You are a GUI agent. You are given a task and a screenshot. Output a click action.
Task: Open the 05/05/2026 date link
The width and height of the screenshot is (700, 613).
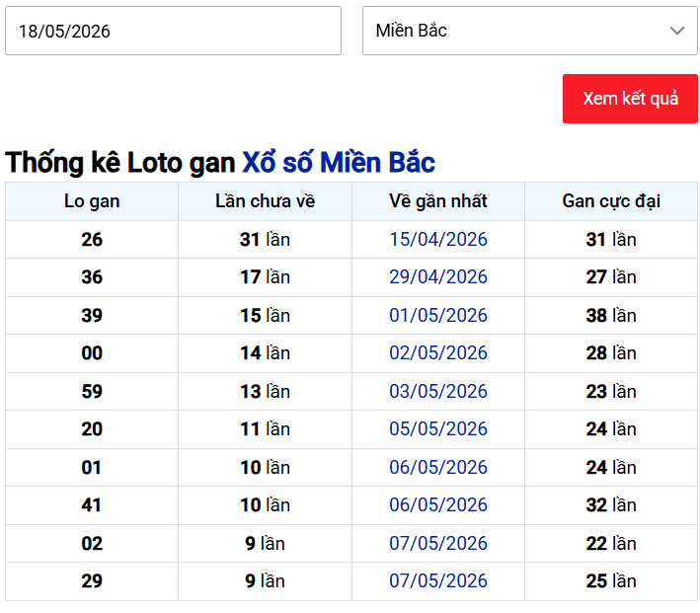pos(438,428)
